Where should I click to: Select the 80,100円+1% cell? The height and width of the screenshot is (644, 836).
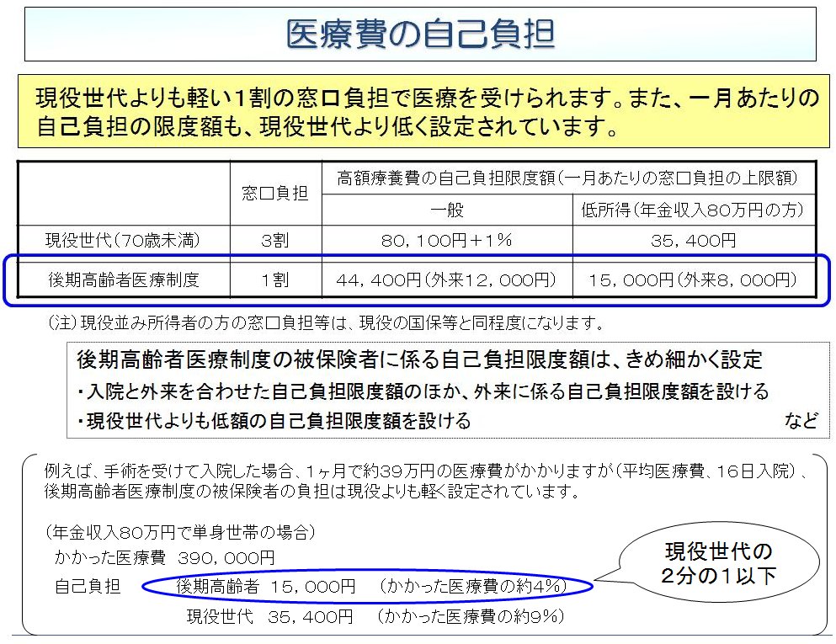[447, 241]
